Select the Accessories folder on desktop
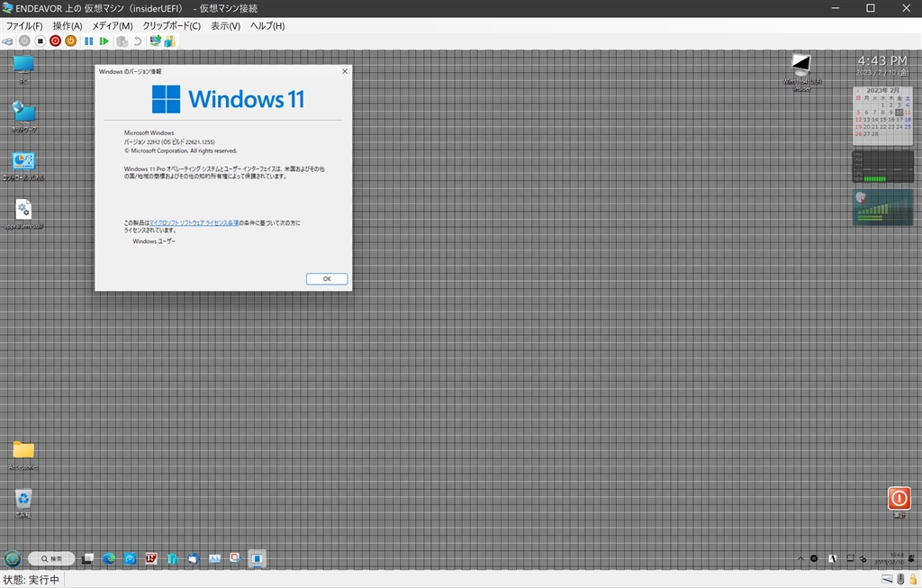 (x=23, y=456)
